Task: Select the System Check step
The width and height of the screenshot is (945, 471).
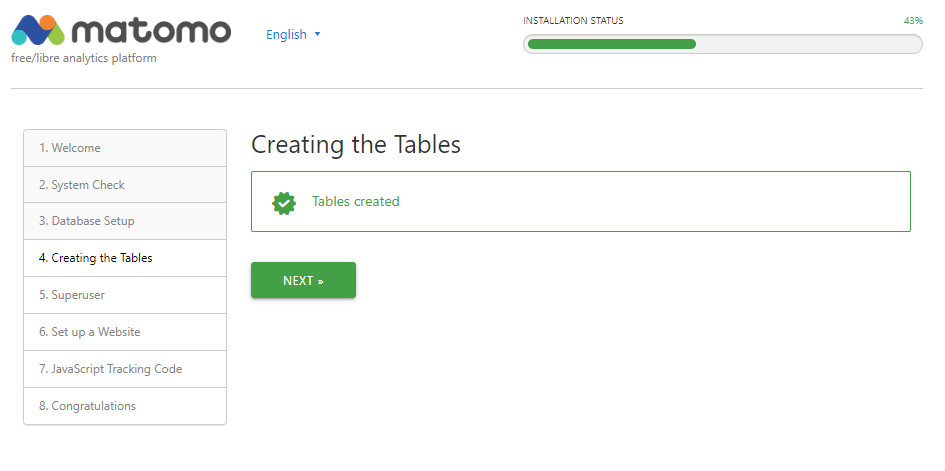Action: tap(82, 185)
